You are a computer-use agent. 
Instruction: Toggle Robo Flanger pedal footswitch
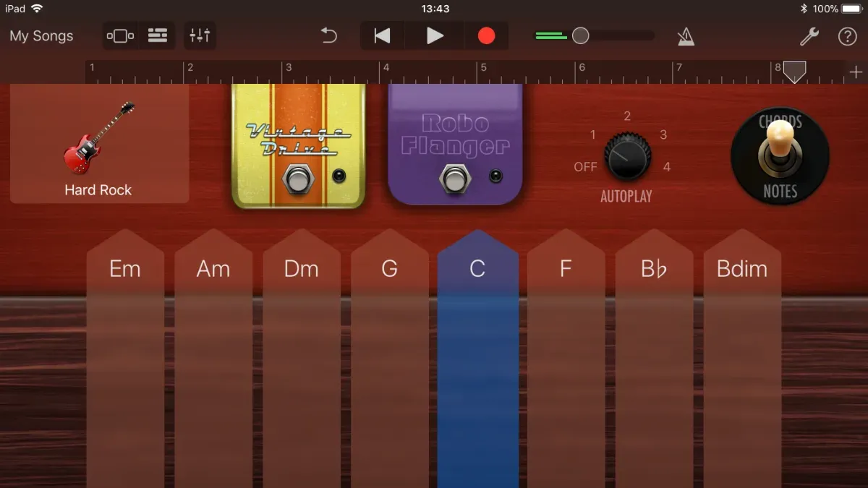point(454,179)
